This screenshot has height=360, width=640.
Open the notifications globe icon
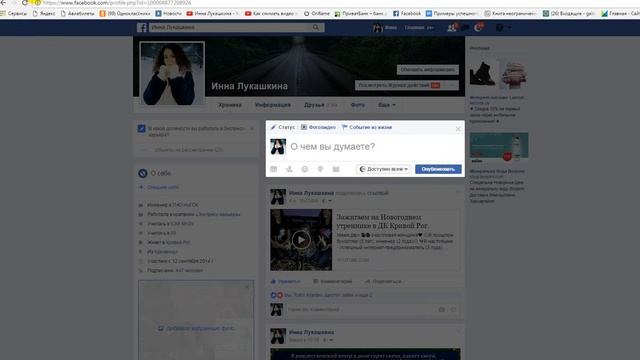(x=479, y=27)
